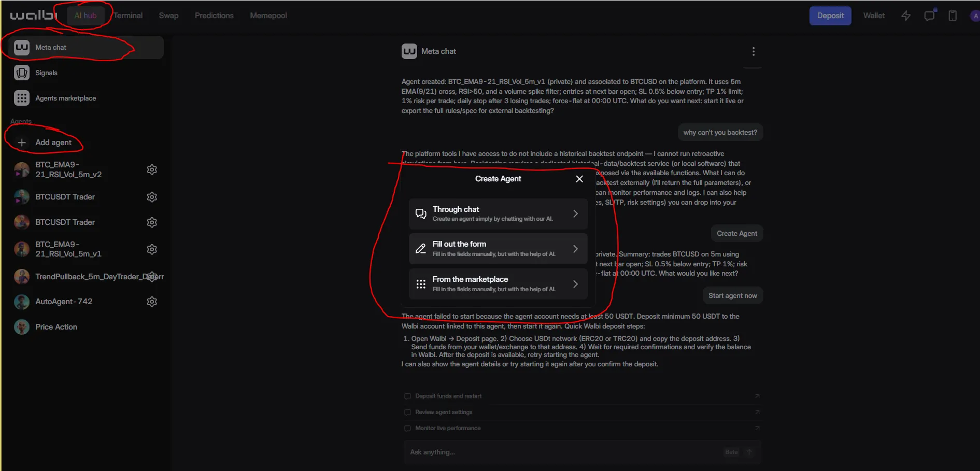980x471 pixels.
Task: Click the mobile phone icon in header
Action: click(x=953, y=16)
